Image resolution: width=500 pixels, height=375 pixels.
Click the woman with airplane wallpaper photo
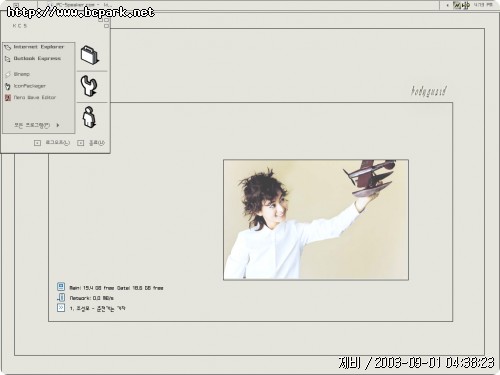316,220
